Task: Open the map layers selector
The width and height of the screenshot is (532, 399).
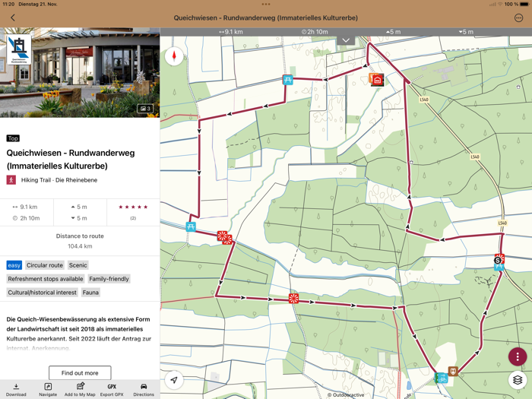Action: click(x=518, y=380)
